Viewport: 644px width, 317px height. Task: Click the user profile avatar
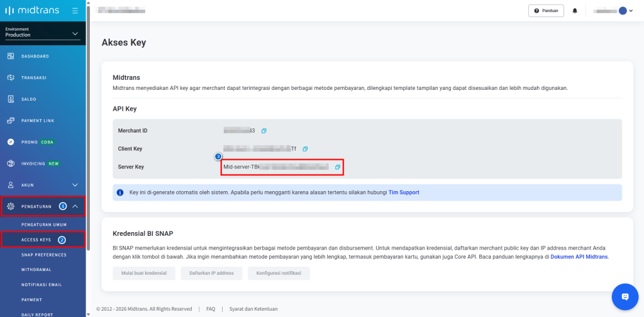click(623, 11)
